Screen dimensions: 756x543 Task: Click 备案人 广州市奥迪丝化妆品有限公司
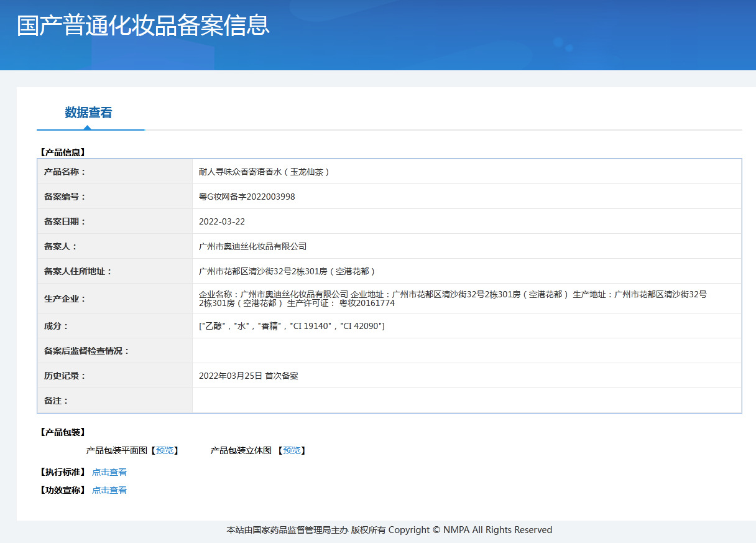[x=251, y=245]
